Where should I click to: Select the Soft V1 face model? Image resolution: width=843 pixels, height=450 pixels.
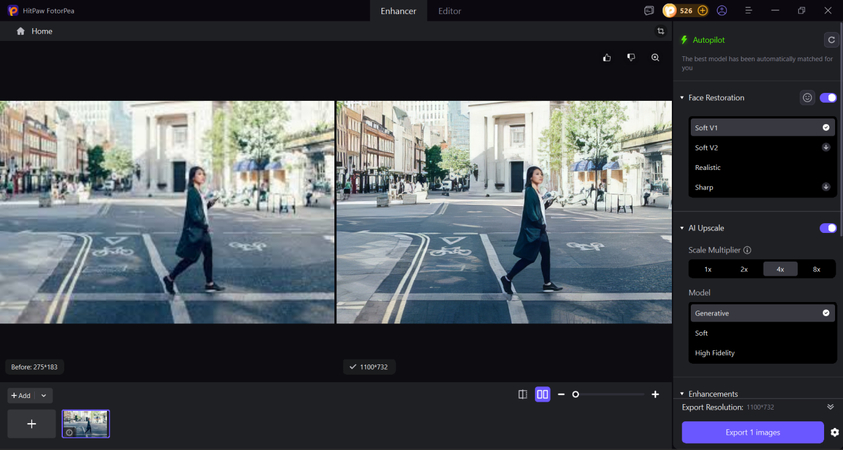click(762, 128)
